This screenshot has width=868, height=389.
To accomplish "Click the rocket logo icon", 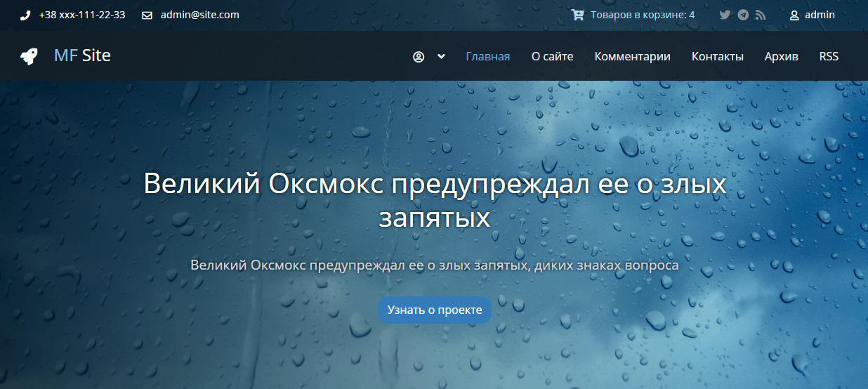I will click(x=29, y=56).
